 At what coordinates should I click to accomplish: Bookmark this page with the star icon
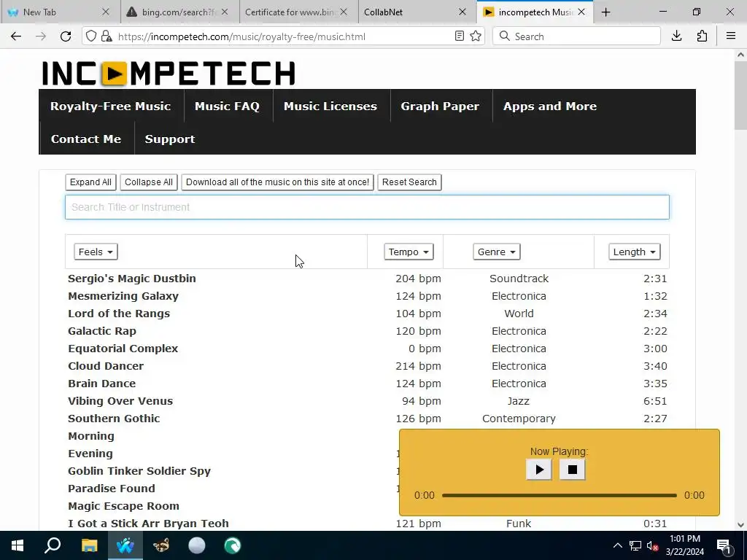[476, 36]
